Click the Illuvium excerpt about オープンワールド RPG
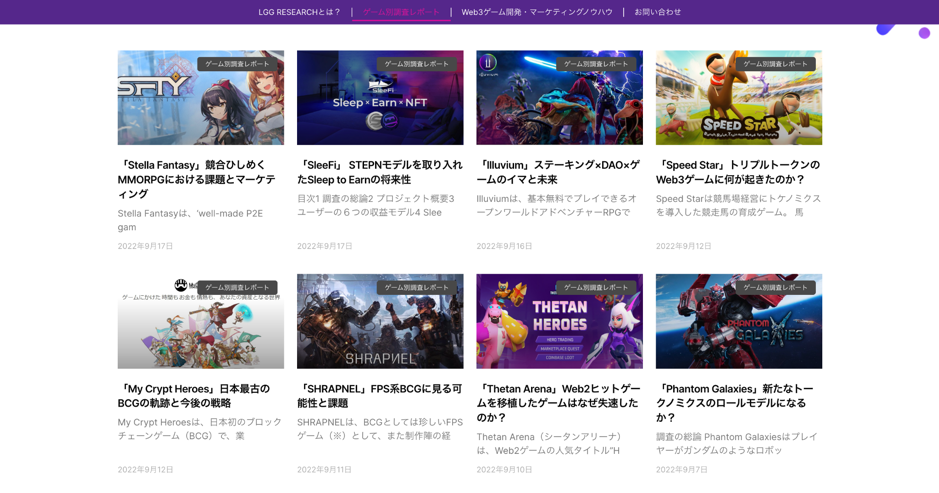The width and height of the screenshot is (939, 493). click(x=556, y=205)
